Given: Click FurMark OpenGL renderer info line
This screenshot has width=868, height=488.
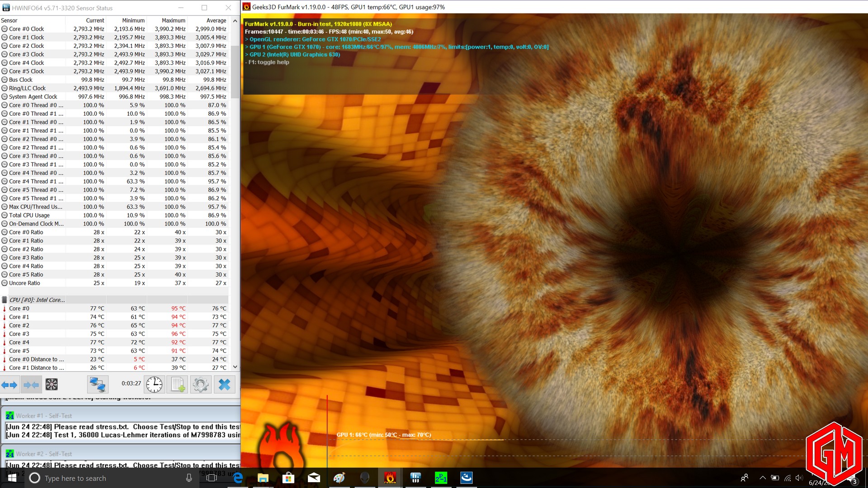Looking at the screenshot, I should 313,39.
